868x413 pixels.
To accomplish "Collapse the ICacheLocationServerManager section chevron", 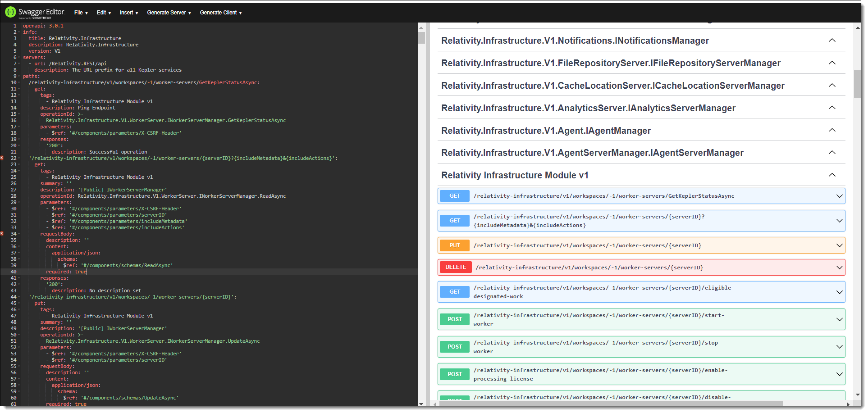I will [x=832, y=86].
